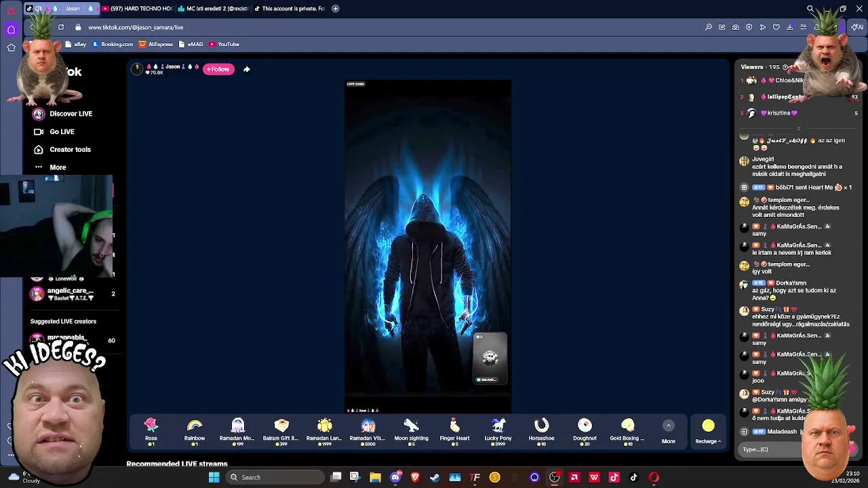The image size is (868, 488).
Task: Open top viewer krisztina's profile
Action: click(780, 113)
